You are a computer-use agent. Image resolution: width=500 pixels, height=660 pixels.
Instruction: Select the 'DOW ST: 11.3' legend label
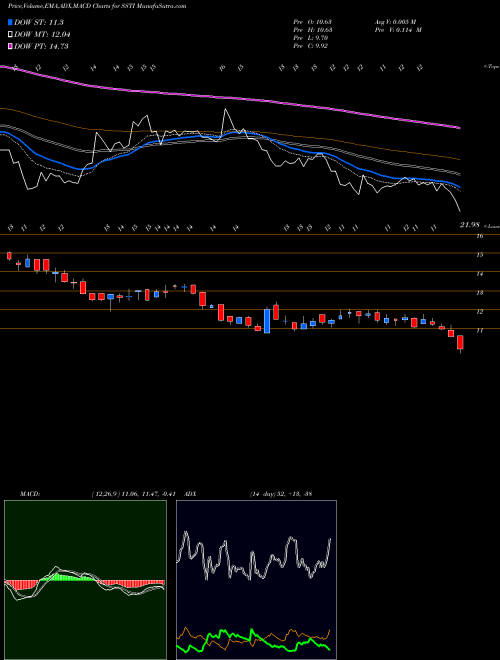(x=39, y=22)
